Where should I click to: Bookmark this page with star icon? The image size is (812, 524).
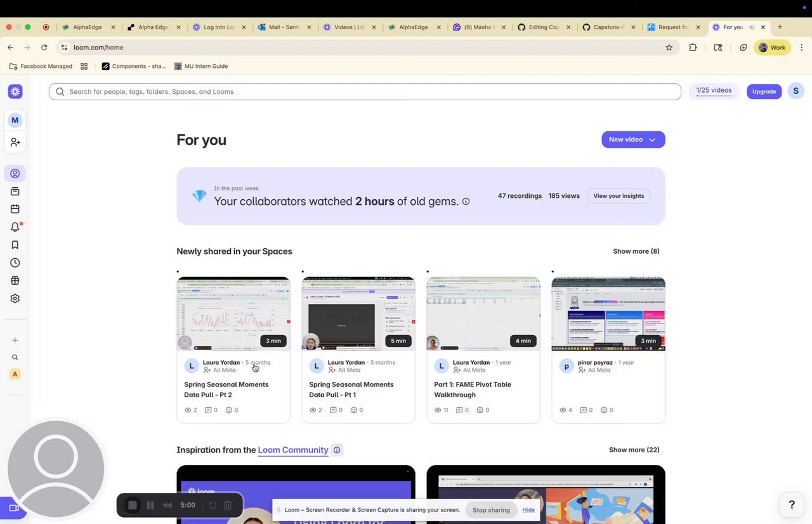pyautogui.click(x=669, y=48)
